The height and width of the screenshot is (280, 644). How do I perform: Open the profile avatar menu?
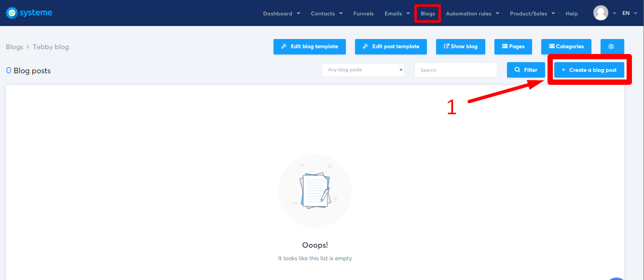tap(600, 13)
